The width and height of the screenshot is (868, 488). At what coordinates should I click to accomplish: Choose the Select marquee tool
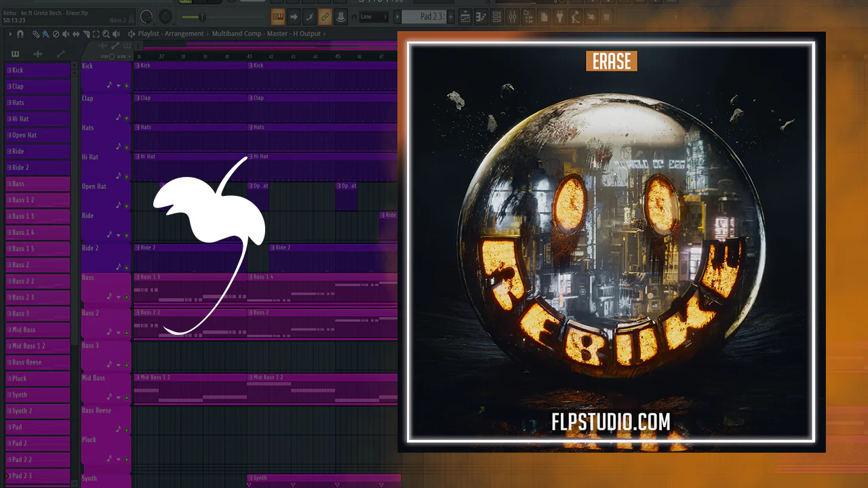(96, 34)
